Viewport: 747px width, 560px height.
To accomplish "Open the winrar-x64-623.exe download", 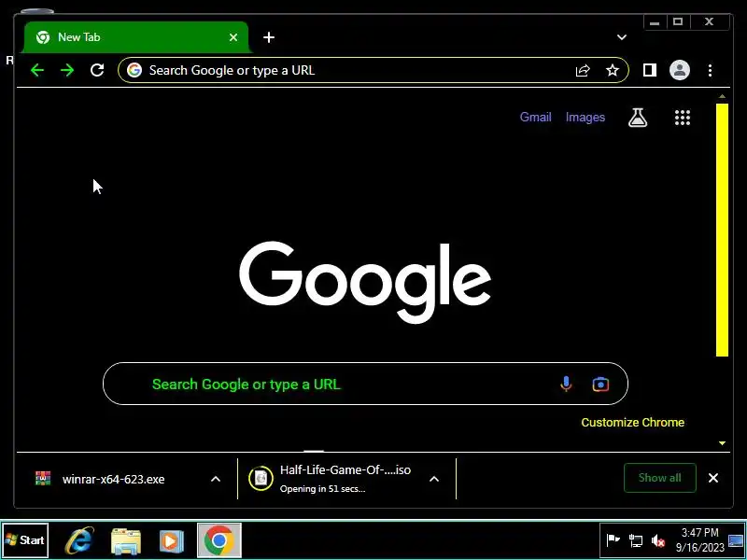I will 113,479.
